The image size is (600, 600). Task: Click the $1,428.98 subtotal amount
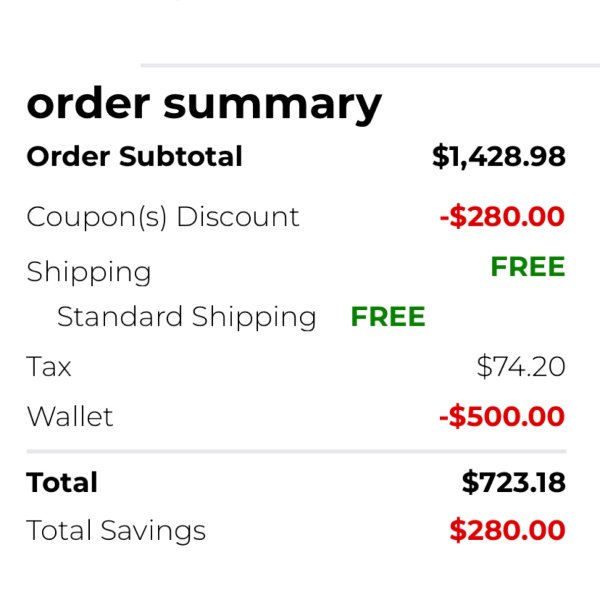point(499,156)
